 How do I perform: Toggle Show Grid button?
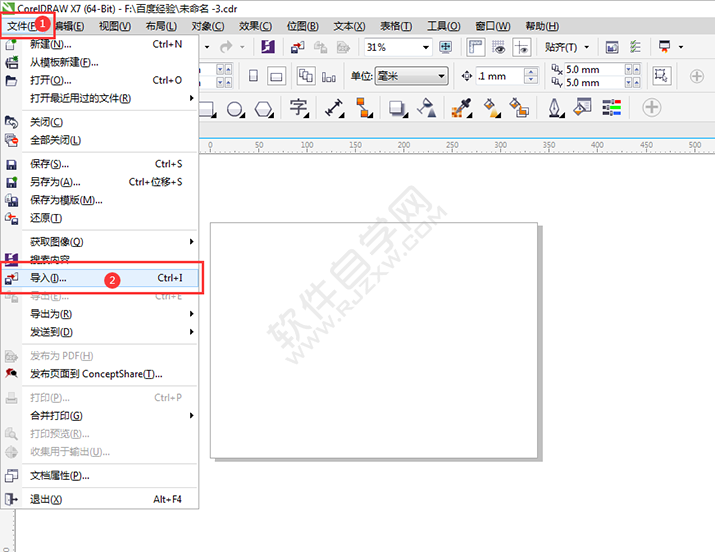pyautogui.click(x=499, y=46)
